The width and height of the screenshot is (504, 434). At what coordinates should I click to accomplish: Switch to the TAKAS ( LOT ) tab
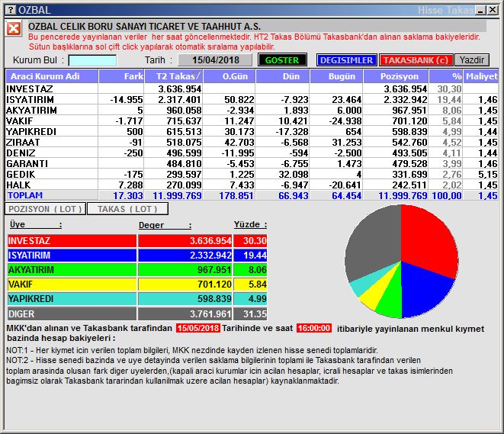(x=127, y=209)
